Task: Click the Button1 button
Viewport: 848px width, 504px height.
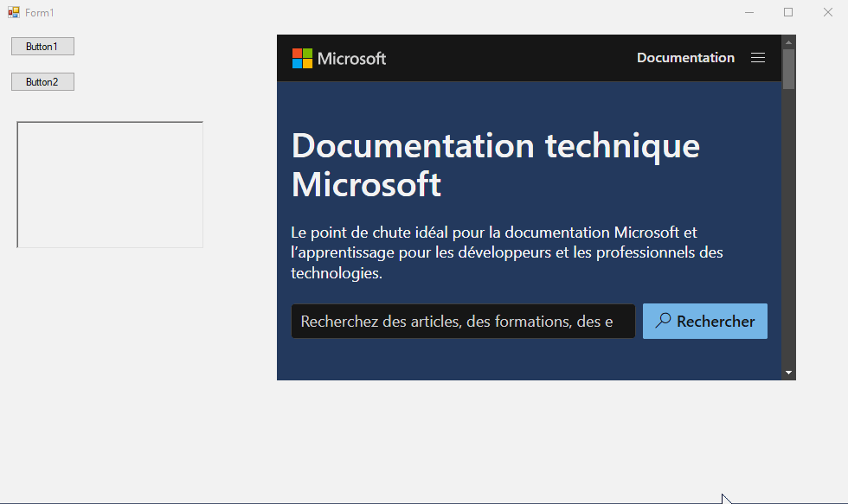Action: coord(42,47)
